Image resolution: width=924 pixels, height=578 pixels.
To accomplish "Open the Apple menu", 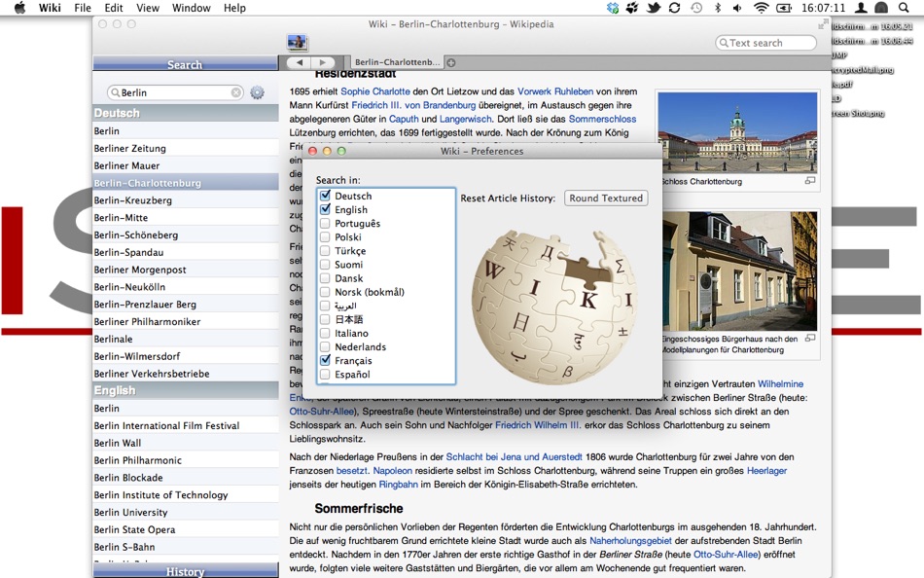I will [19, 8].
